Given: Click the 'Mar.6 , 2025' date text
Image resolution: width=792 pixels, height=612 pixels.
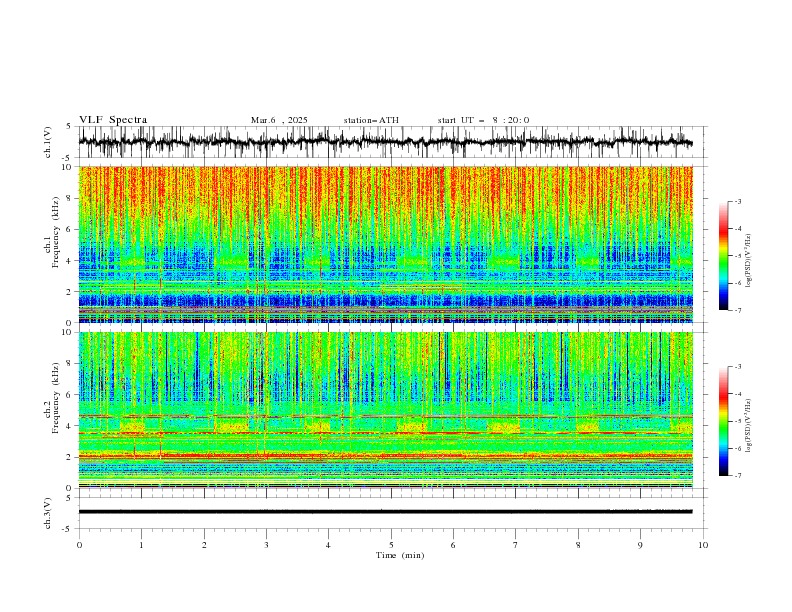Looking at the screenshot, I should 279,120.
